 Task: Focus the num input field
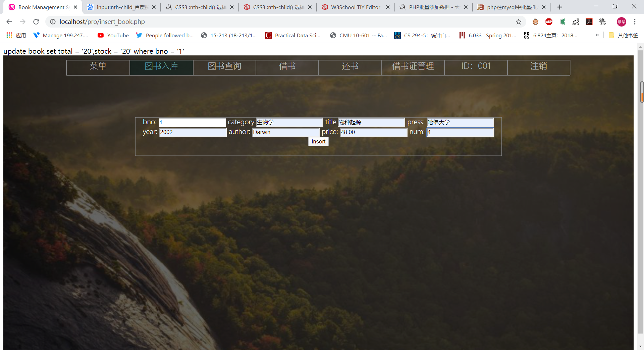click(x=460, y=132)
